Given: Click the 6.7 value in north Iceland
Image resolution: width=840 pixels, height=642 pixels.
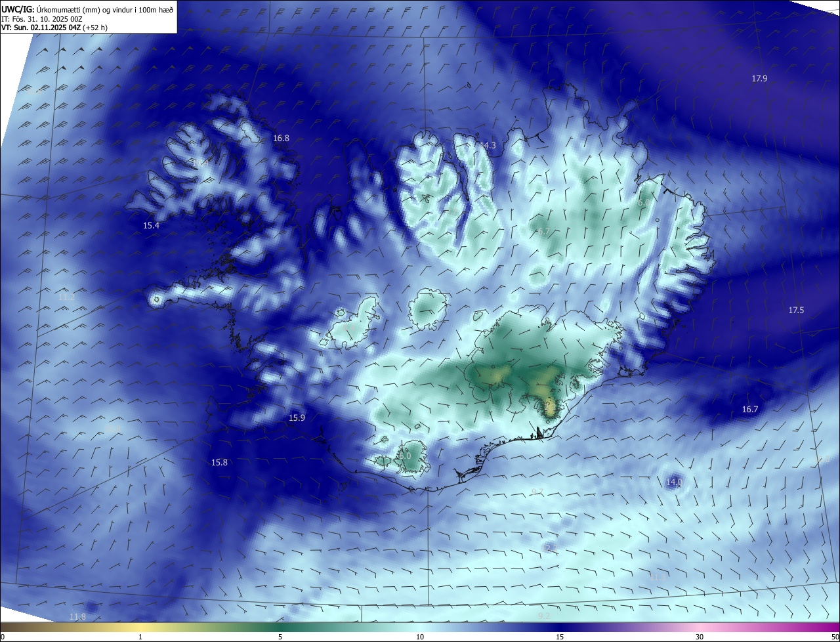Looking at the screenshot, I should (x=543, y=232).
